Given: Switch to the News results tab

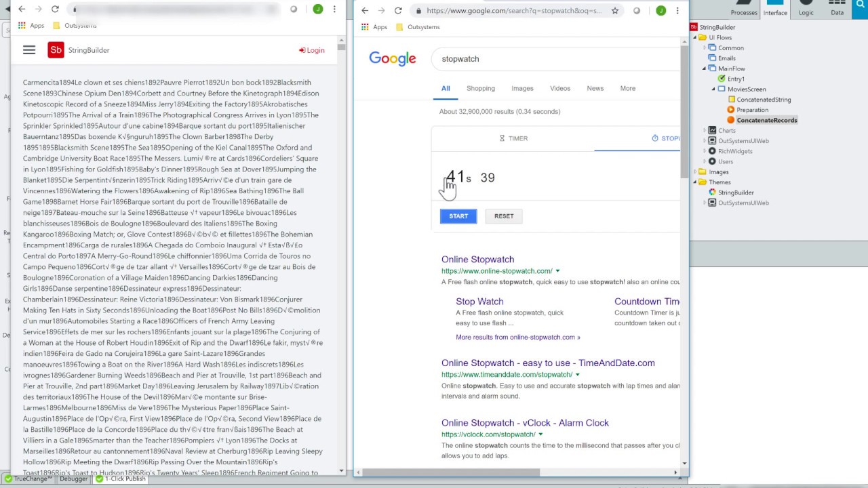Looking at the screenshot, I should tap(595, 89).
